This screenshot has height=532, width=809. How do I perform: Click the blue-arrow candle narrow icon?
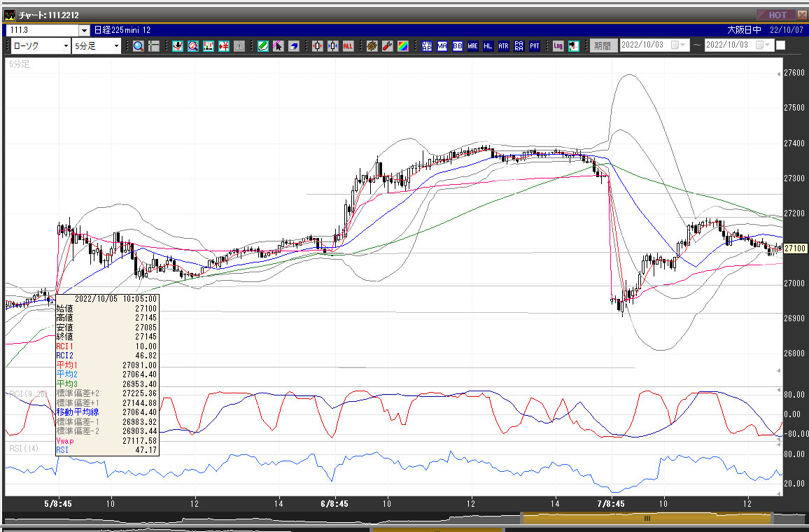point(333,46)
